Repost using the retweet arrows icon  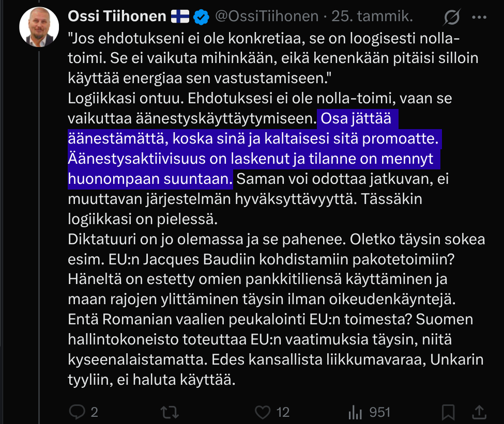coord(169,412)
